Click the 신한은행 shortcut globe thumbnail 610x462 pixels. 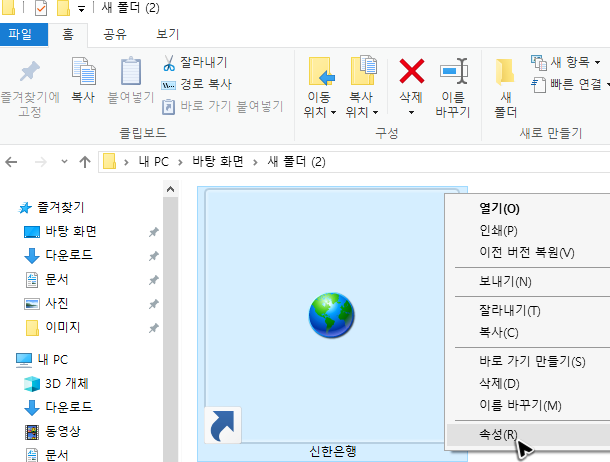coord(331,315)
